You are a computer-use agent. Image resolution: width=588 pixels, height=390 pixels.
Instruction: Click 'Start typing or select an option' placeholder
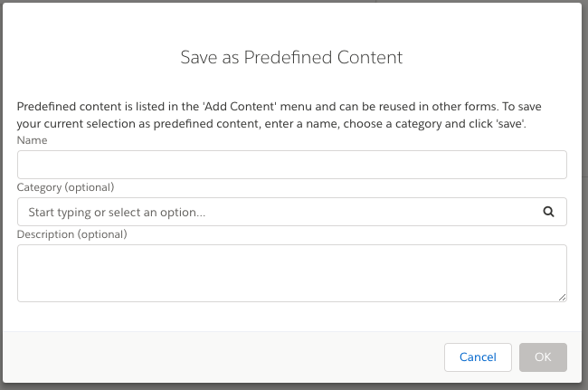pyautogui.click(x=117, y=212)
